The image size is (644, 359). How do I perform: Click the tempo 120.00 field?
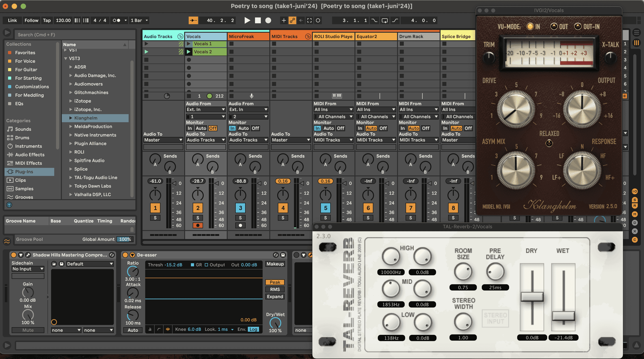pos(63,20)
